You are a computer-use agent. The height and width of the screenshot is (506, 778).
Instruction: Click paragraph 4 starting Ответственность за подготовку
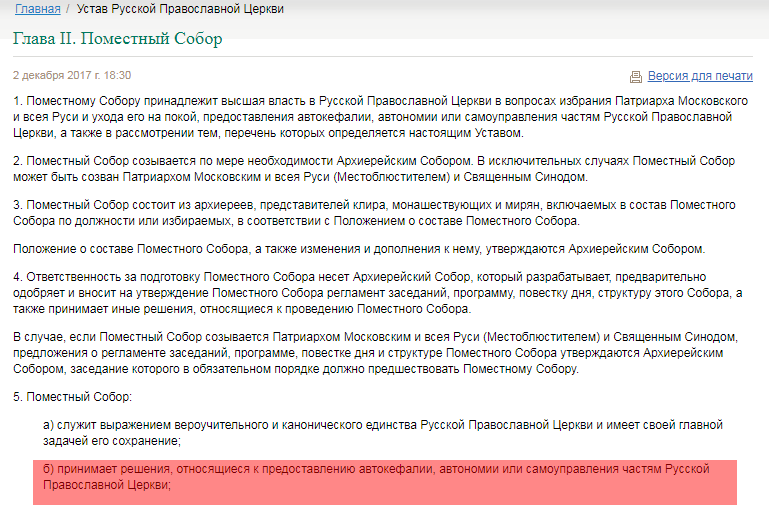tap(380, 292)
